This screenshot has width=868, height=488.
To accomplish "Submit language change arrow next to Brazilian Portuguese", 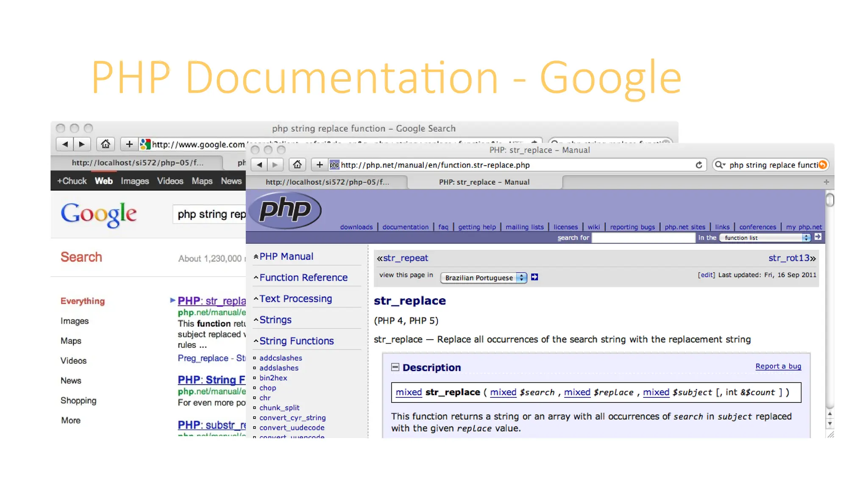I will click(x=534, y=277).
